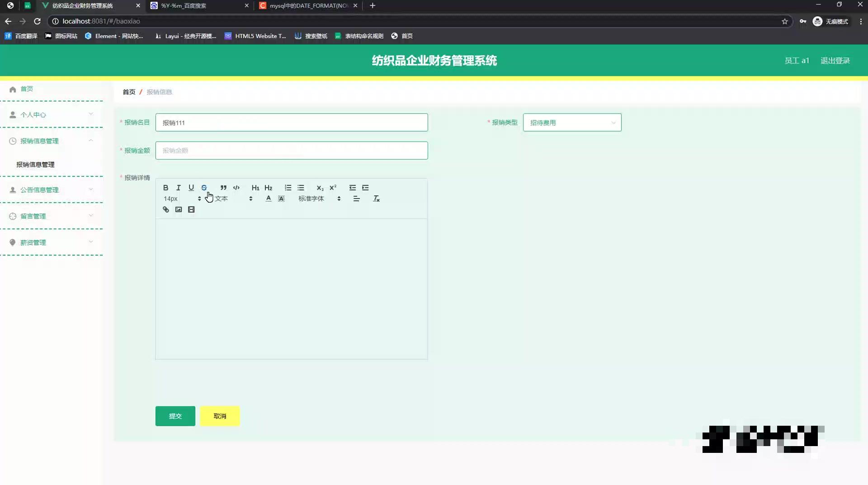The height and width of the screenshot is (485, 868).
Task: Go back with the browser back arrow
Action: [8, 21]
